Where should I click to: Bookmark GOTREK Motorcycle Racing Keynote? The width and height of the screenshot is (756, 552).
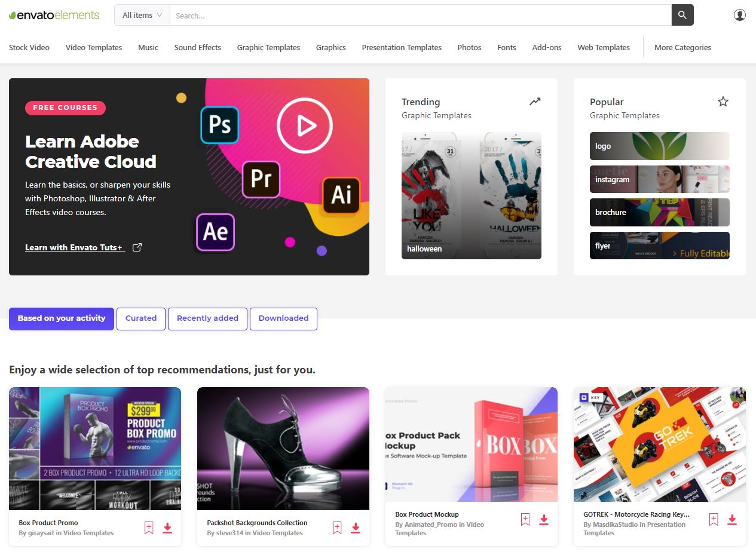[x=714, y=519]
